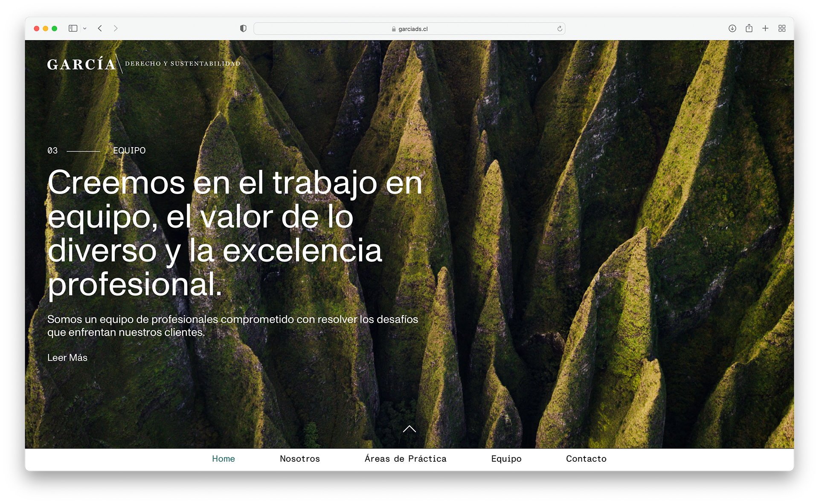Go forward with the forward arrow
This screenshot has width=819, height=504.
[x=116, y=29]
